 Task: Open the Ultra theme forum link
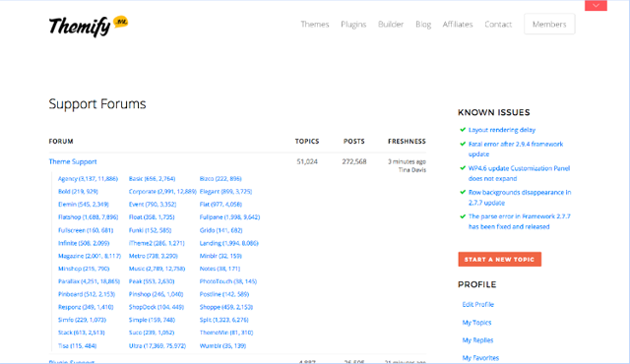click(x=157, y=345)
